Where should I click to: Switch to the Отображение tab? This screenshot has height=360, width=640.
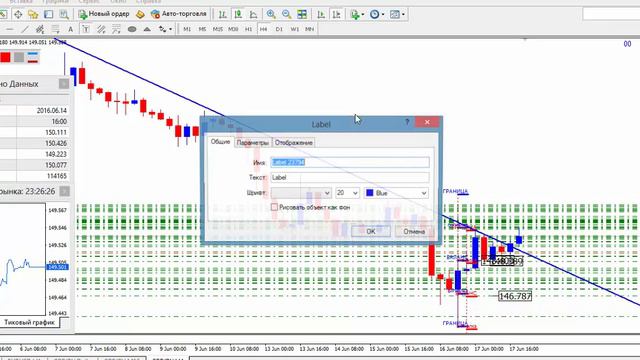point(294,142)
